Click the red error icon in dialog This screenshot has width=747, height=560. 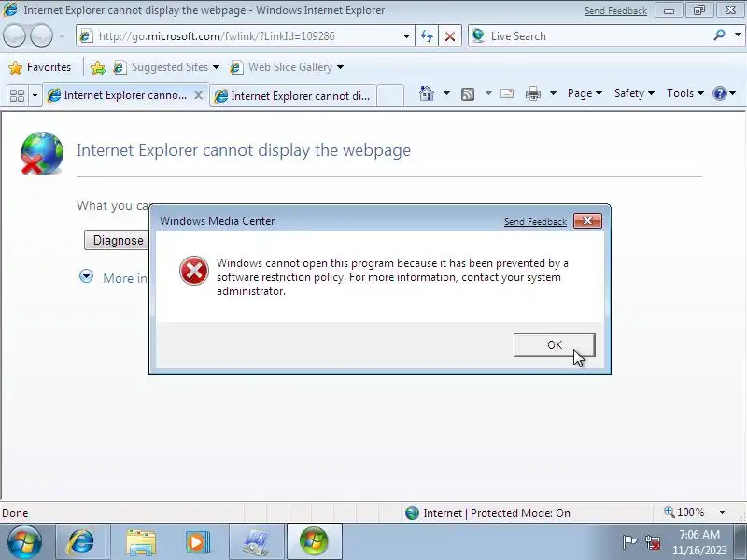coord(194,271)
